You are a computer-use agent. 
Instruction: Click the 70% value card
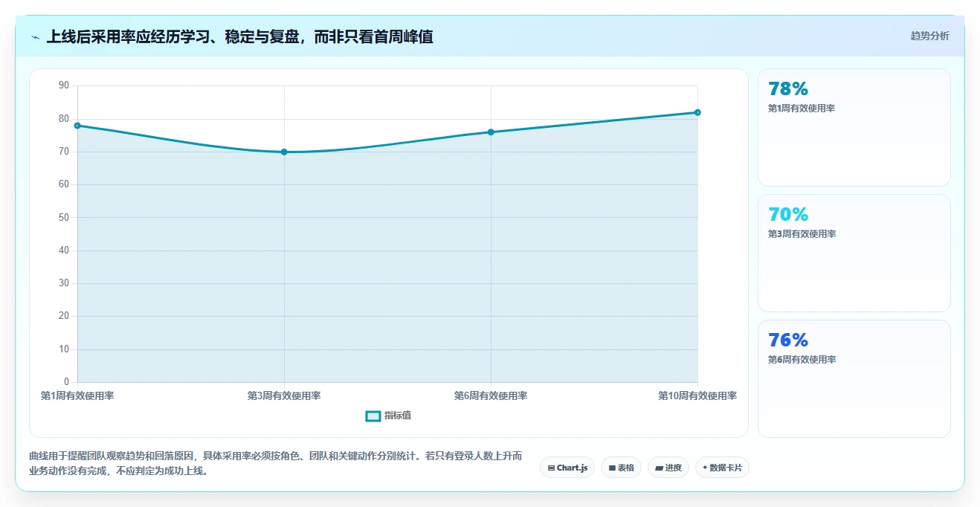pos(854,253)
